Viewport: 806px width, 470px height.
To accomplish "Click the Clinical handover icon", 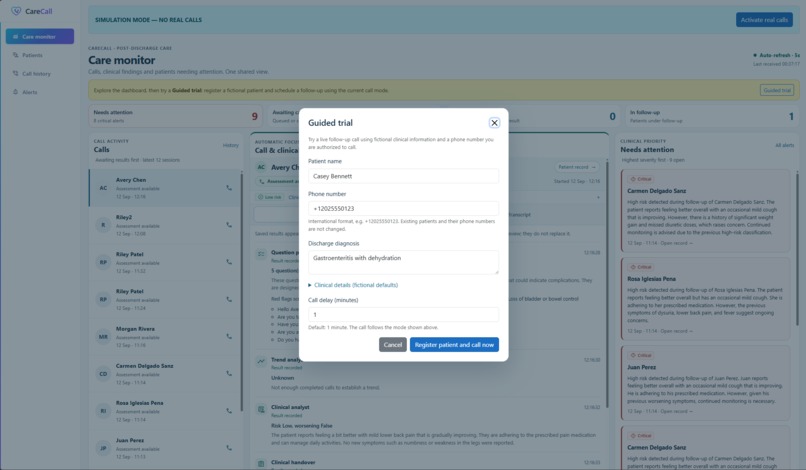I will click(x=261, y=464).
